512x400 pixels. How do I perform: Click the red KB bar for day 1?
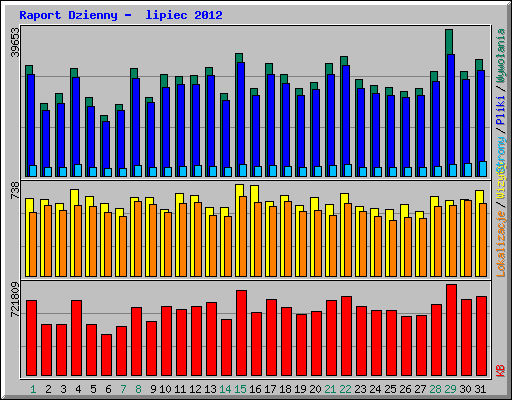click(x=31, y=338)
